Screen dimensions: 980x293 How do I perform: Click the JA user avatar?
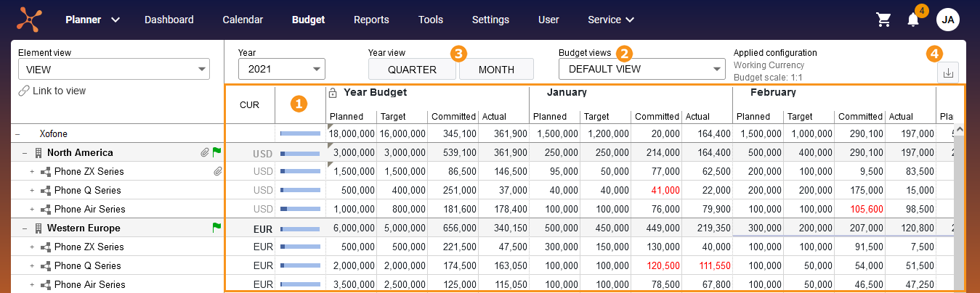point(947,20)
